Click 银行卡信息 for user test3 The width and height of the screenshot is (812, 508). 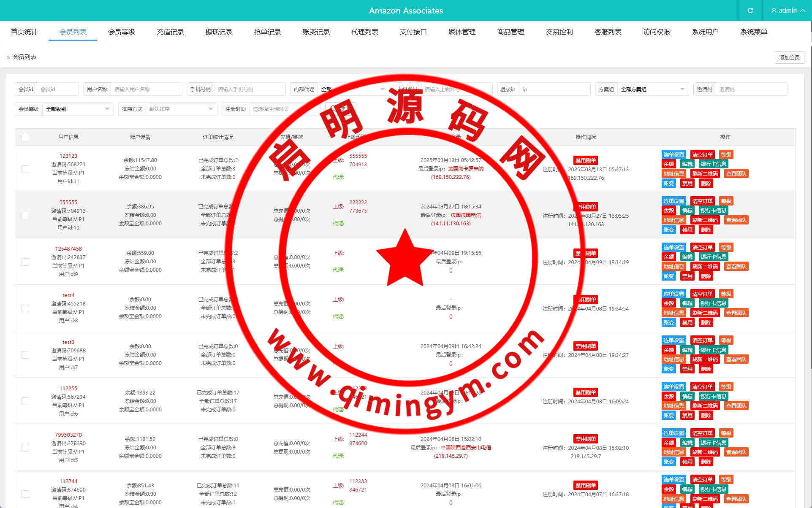click(713, 350)
